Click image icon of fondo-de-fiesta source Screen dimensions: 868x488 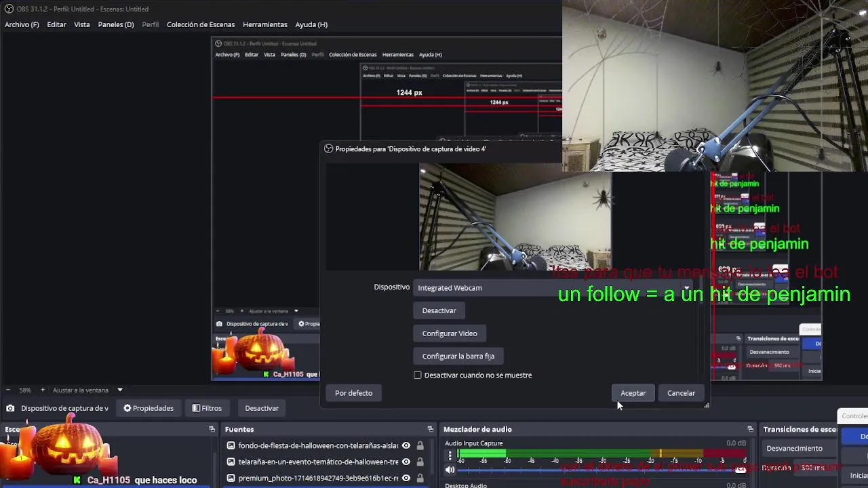231,445
